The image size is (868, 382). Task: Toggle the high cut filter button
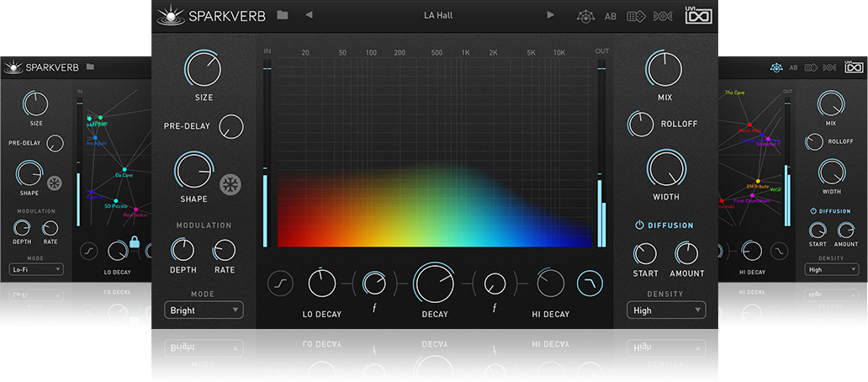point(589,284)
